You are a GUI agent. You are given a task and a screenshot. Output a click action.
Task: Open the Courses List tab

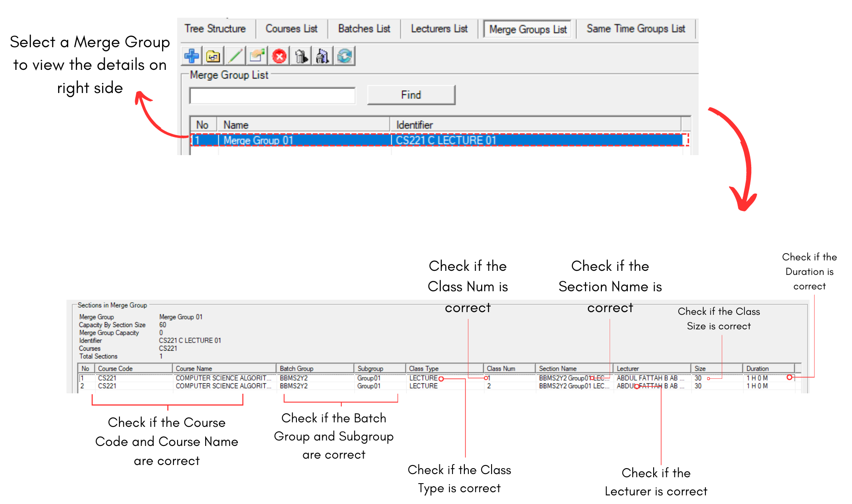pyautogui.click(x=291, y=29)
